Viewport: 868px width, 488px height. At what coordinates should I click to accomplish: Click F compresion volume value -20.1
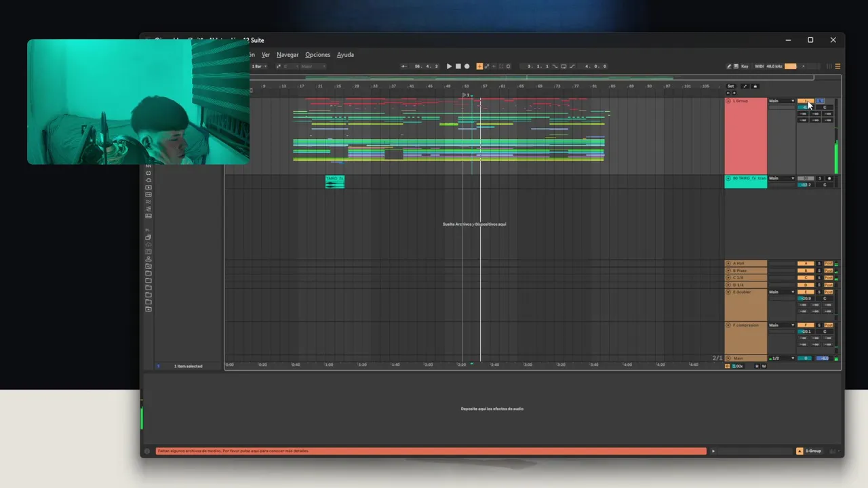[806, 331]
